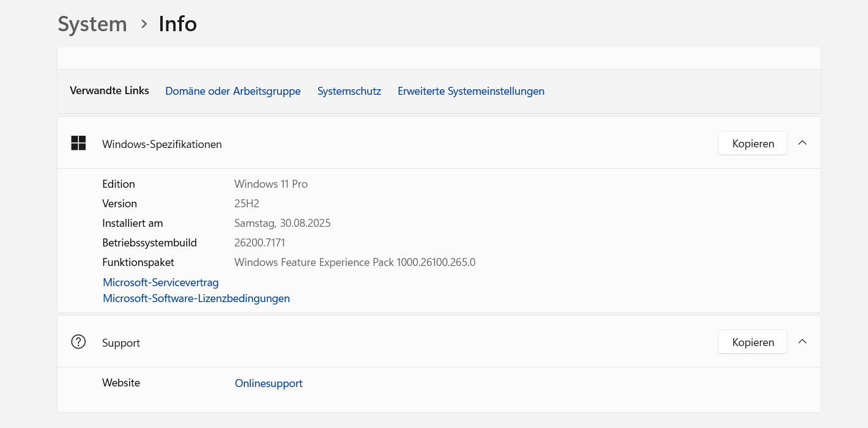Open Microsoft-Software-Lizenzbedingungen link
This screenshot has height=428, width=868.
196,298
